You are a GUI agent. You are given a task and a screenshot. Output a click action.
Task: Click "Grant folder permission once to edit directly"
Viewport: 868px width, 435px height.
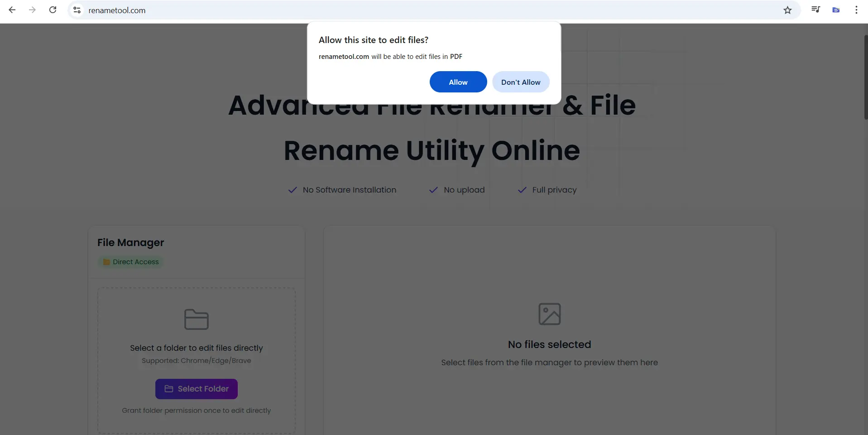[197, 411]
